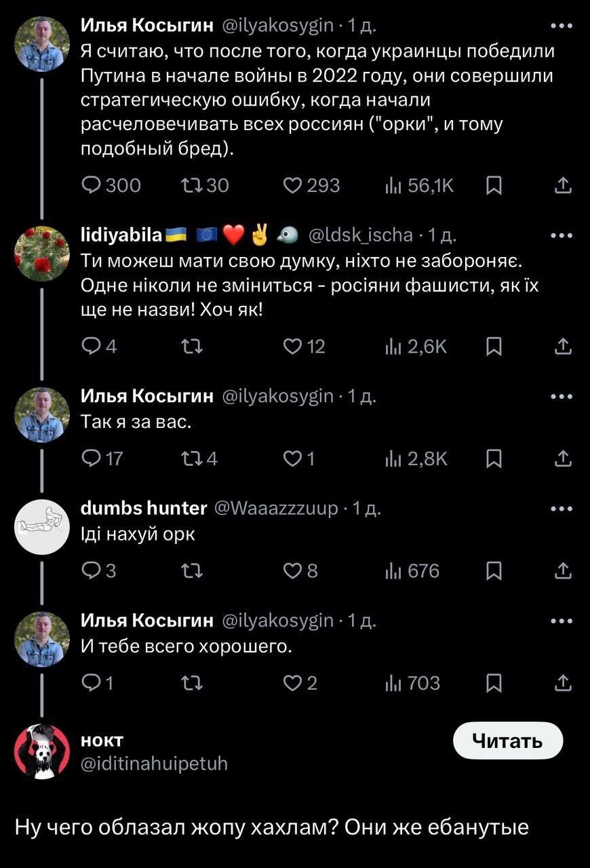This screenshot has height=868, width=590.
Task: Bookmark the first tweet in thread
Action: click(495, 185)
